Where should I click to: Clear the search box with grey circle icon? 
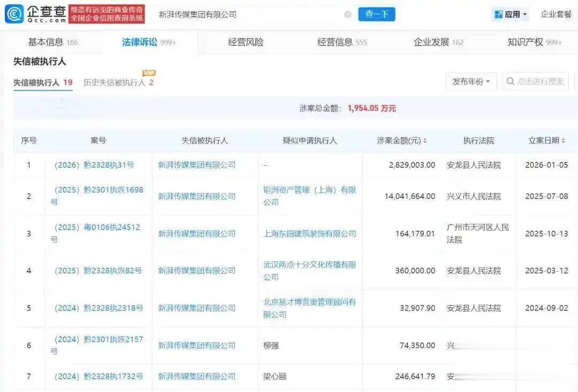(x=348, y=14)
